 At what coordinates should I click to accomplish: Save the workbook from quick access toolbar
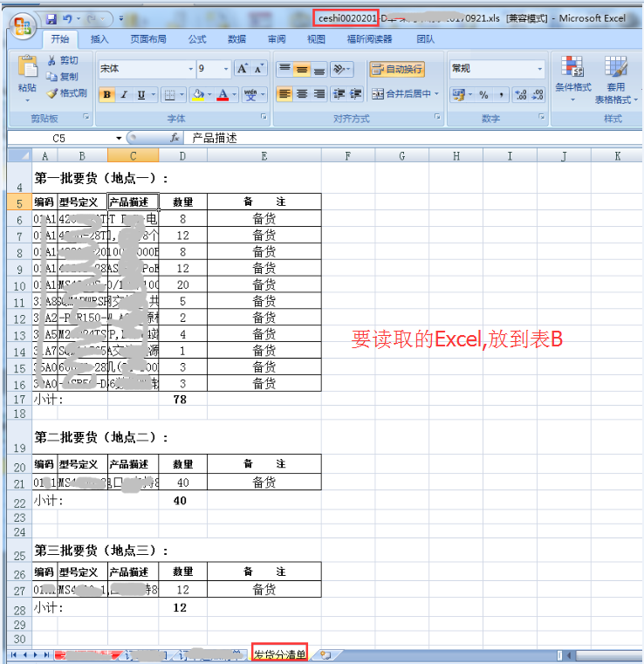[51, 19]
